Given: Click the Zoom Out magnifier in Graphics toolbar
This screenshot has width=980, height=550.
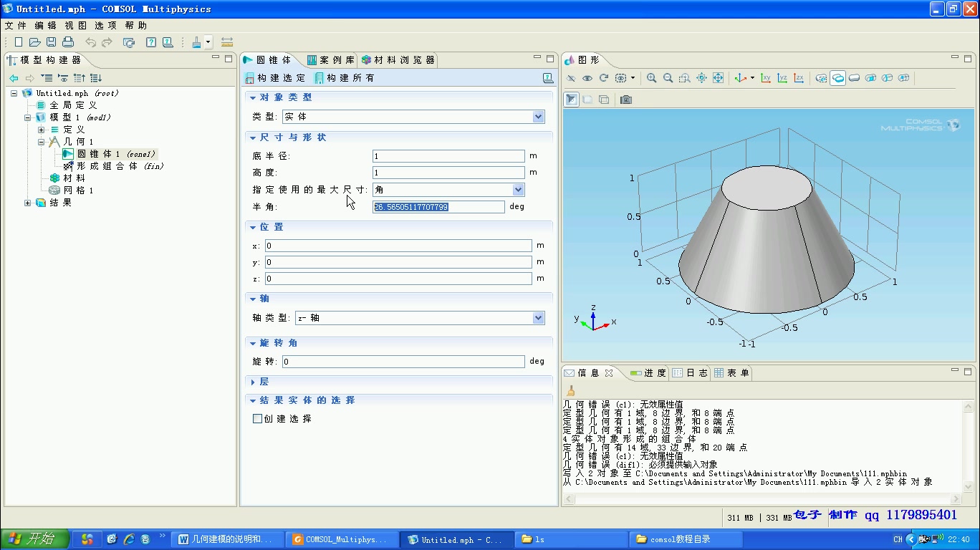Looking at the screenshot, I should [x=668, y=78].
